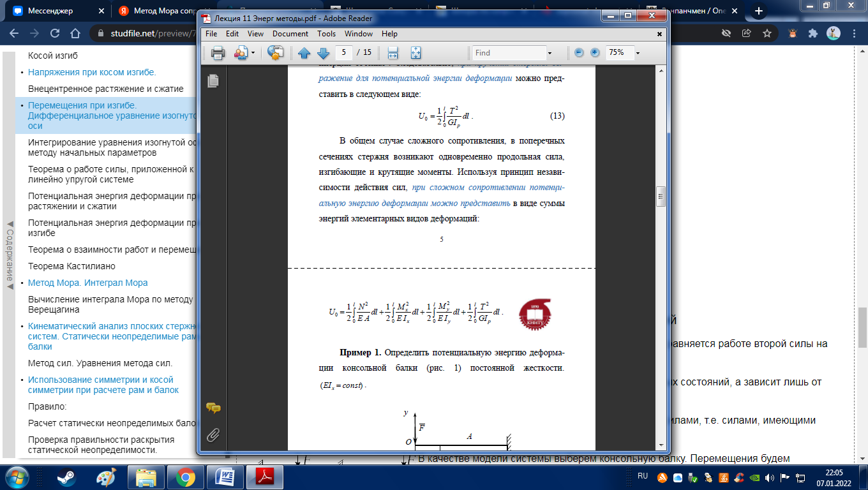Click the RU language indicator
This screenshot has height=490, width=868.
643,477
